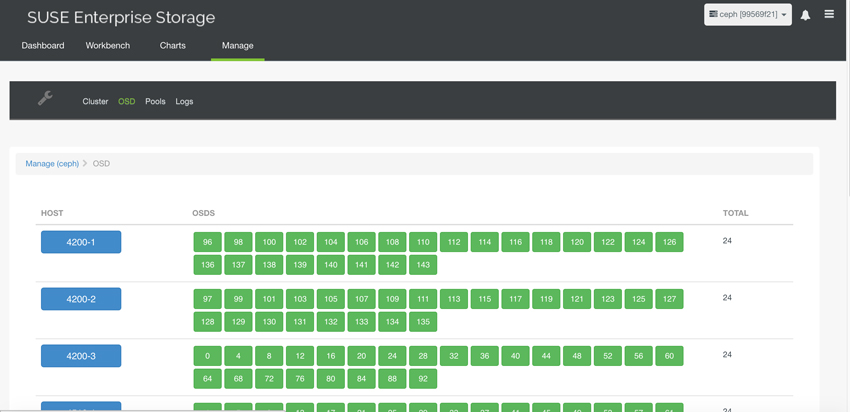This screenshot has height=412, width=850.
Task: Switch to the Dashboard tab
Action: (43, 46)
